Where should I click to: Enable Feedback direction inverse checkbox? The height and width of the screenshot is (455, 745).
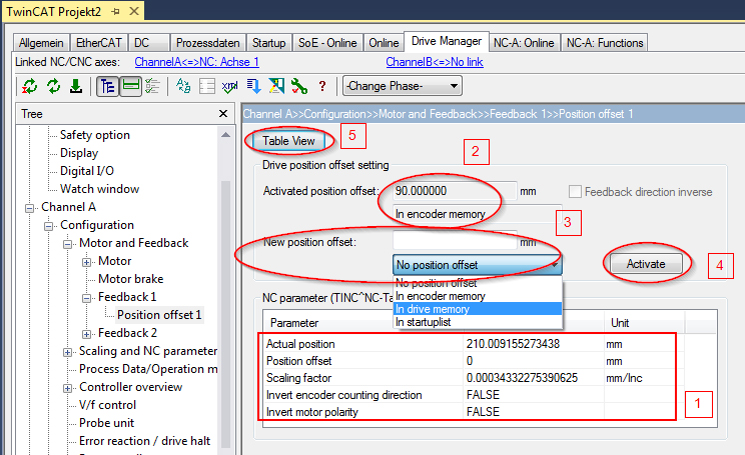(x=575, y=192)
